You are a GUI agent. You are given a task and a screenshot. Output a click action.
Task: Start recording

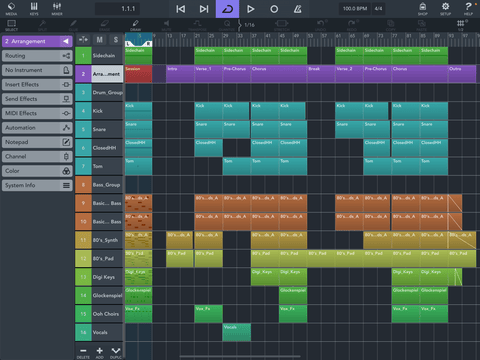(x=274, y=9)
